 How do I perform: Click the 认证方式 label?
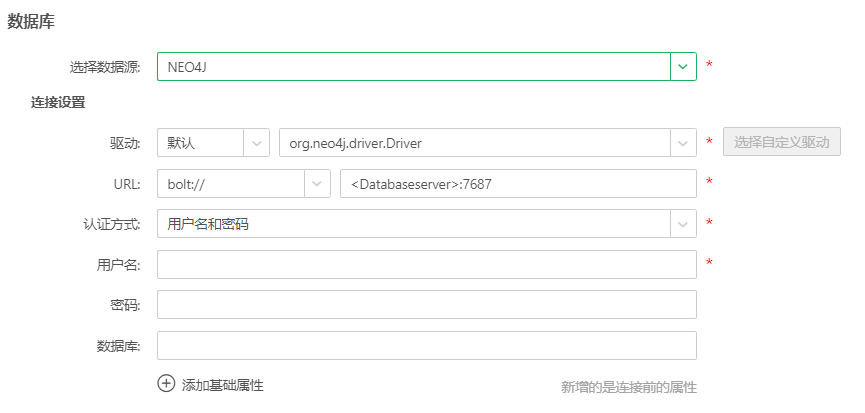[111, 224]
